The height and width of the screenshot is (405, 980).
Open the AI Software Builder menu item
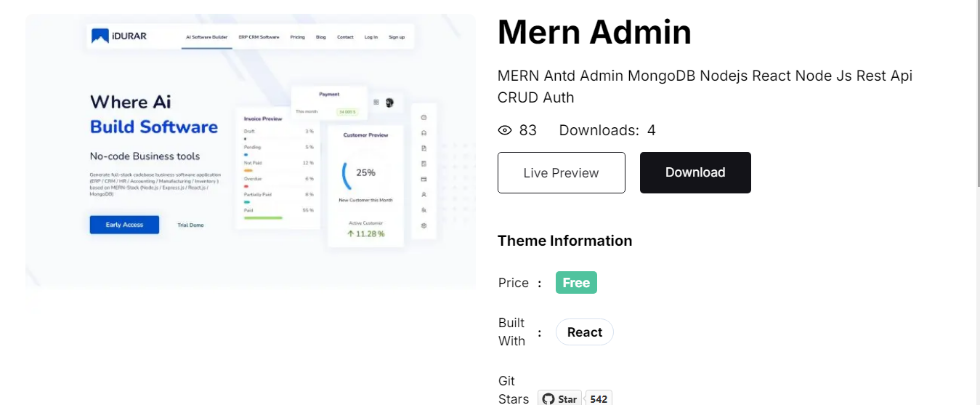[207, 37]
